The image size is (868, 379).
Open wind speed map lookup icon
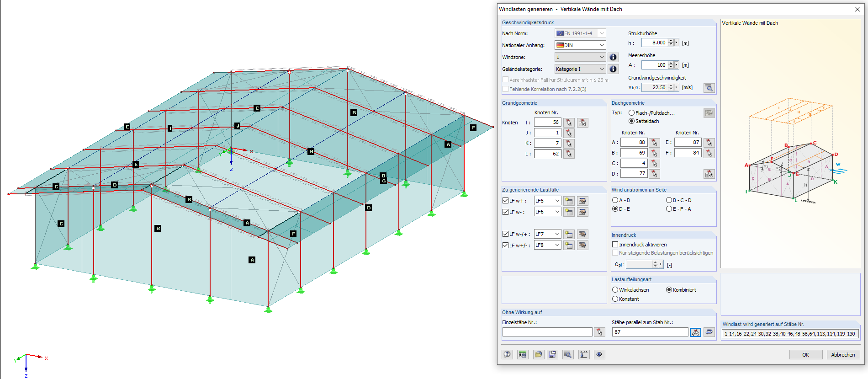point(709,88)
